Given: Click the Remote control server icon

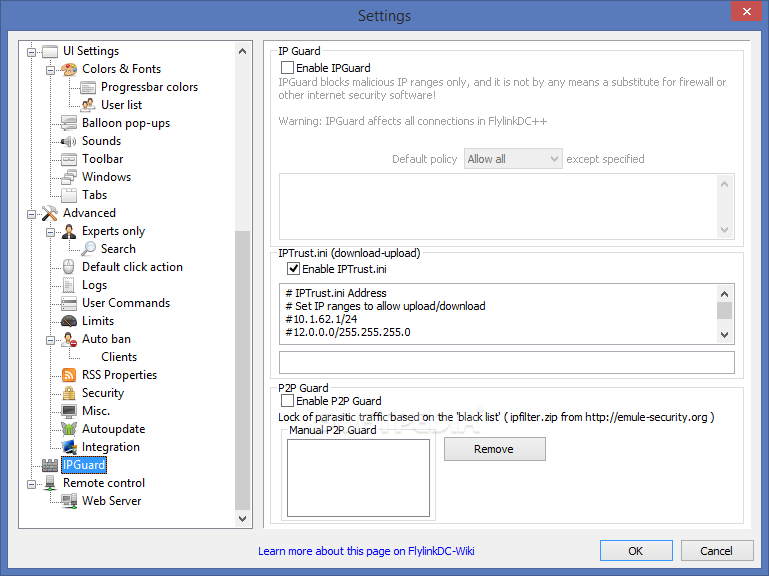Looking at the screenshot, I should pos(50,483).
